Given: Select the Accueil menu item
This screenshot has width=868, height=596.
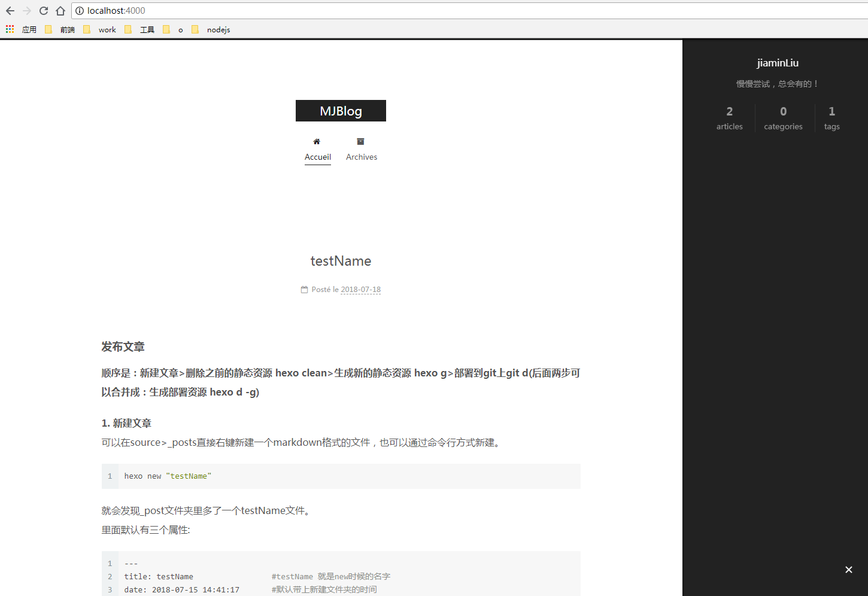Looking at the screenshot, I should pos(318,157).
